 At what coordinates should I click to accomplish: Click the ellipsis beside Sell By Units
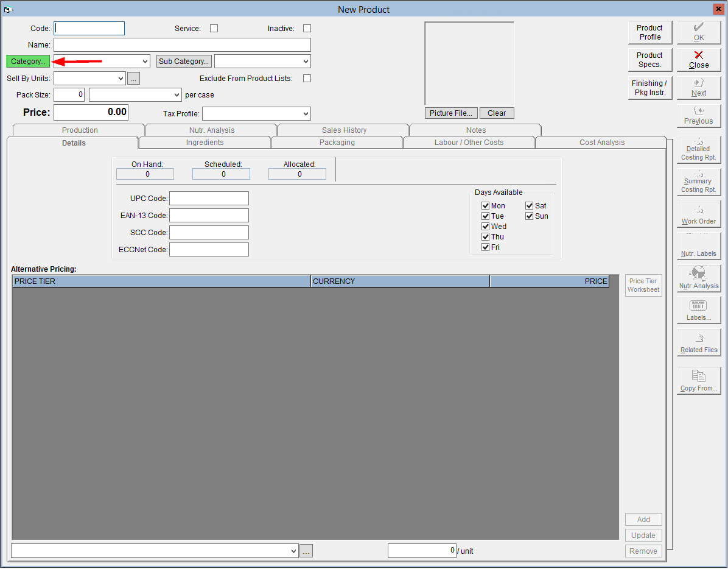click(x=133, y=79)
